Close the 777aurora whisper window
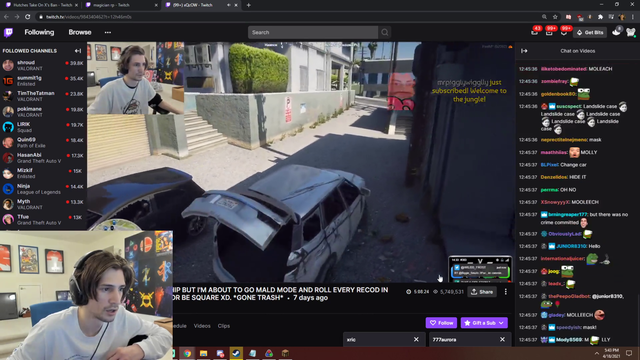The height and width of the screenshot is (360, 640). pos(502,340)
